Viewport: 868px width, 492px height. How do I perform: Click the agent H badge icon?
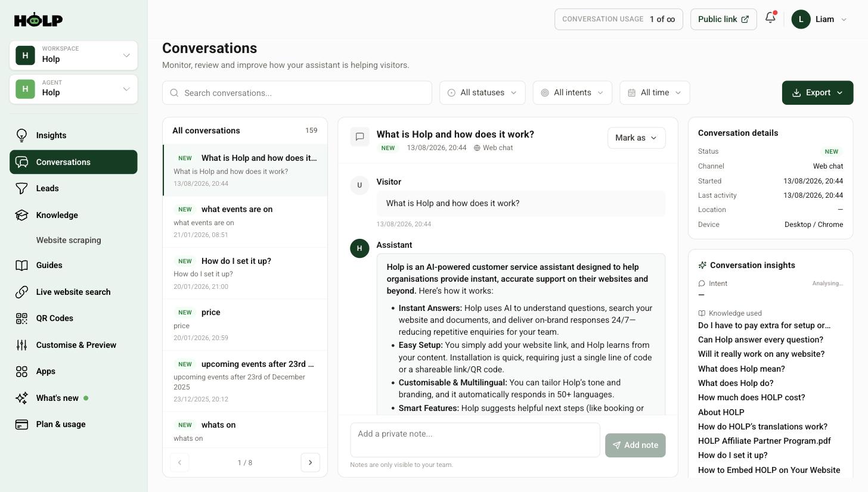tap(25, 89)
